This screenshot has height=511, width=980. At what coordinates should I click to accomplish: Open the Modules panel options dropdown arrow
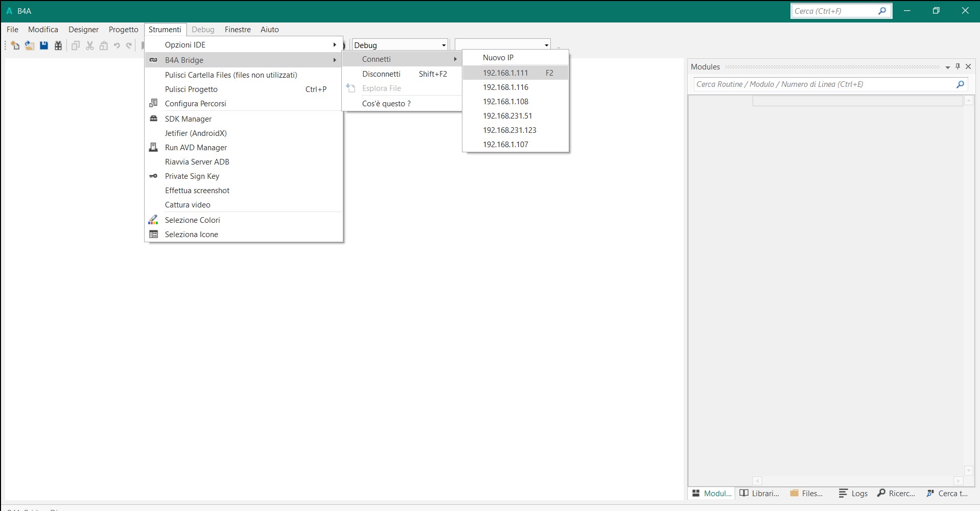948,67
